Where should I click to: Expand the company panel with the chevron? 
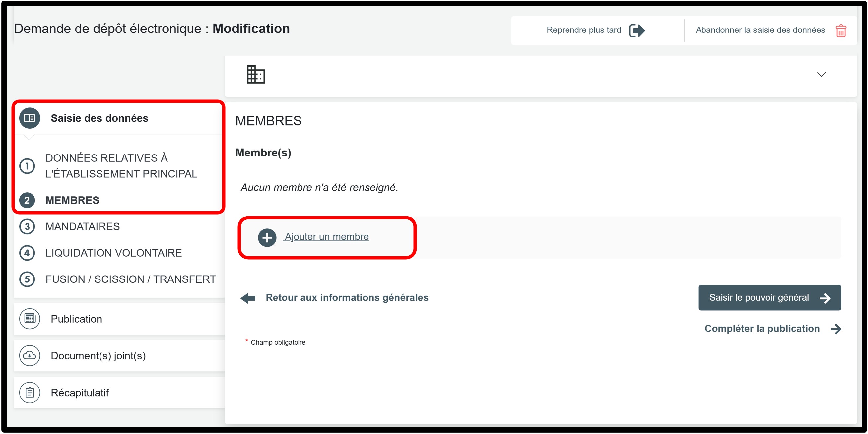(x=821, y=75)
